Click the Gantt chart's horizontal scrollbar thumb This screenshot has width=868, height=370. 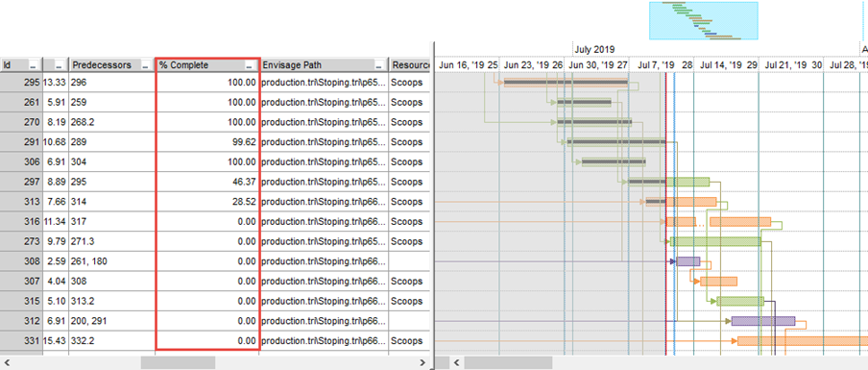coord(508,363)
